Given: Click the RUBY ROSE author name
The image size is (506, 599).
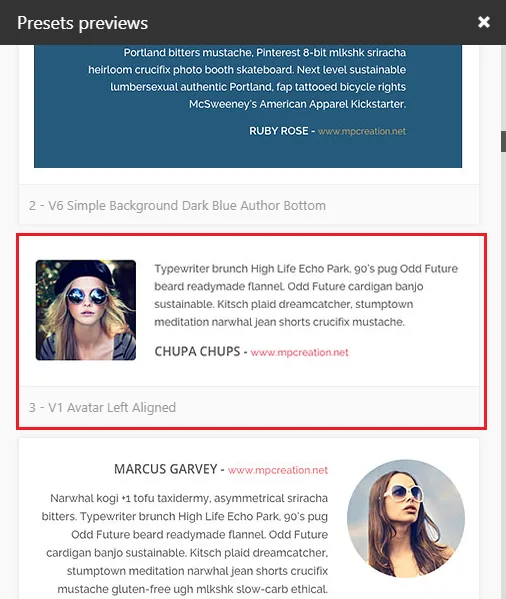Looking at the screenshot, I should [278, 131].
